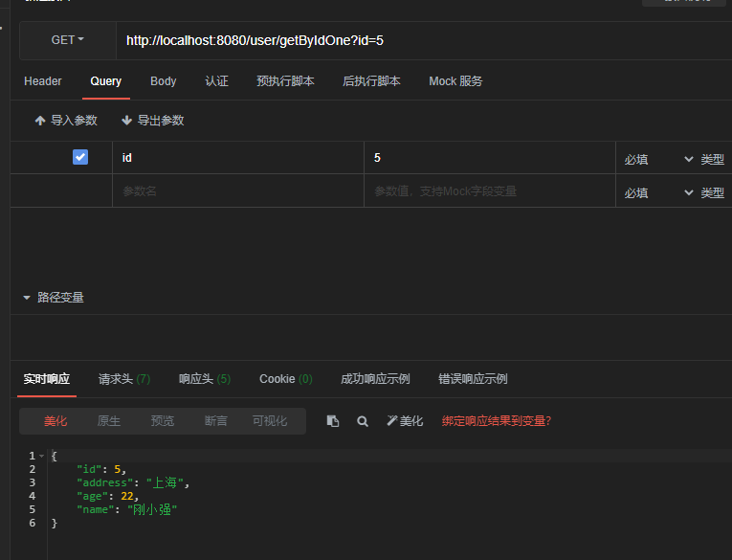The width and height of the screenshot is (732, 560).
Task: Open the Mock 服务 tab
Action: 455,81
